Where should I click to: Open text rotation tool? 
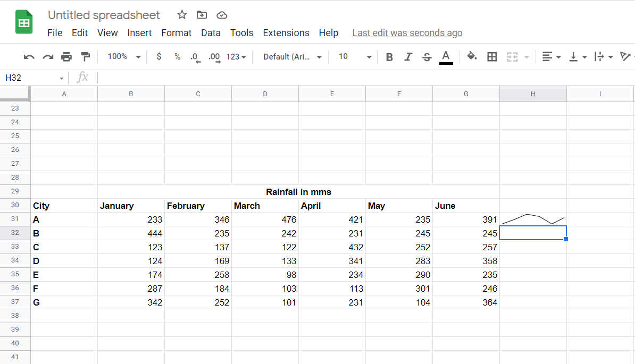point(626,57)
